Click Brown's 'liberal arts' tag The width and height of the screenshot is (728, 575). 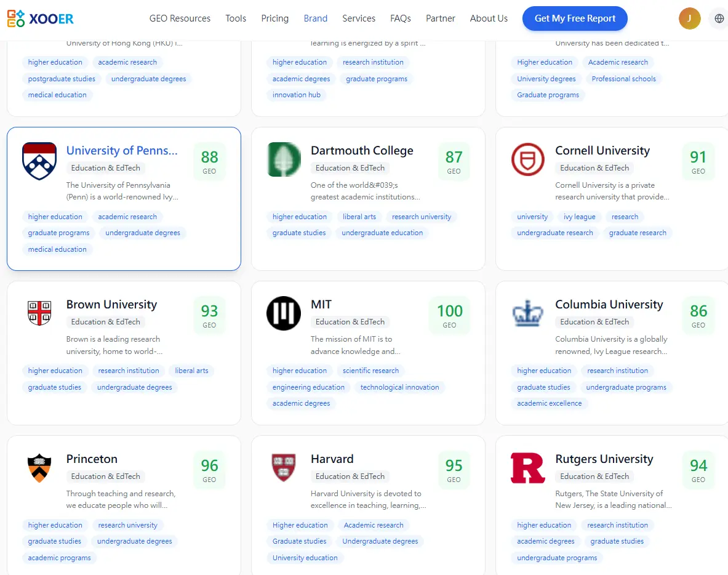[191, 371]
